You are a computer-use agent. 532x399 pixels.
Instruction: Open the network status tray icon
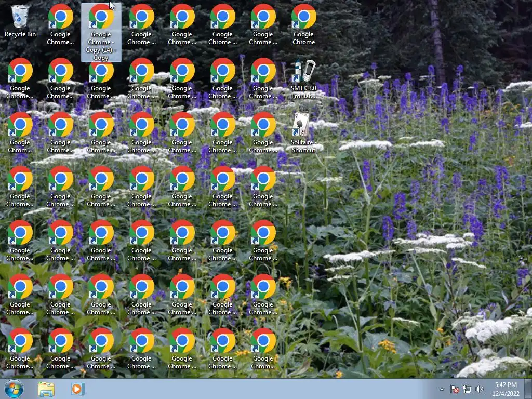[467, 389]
